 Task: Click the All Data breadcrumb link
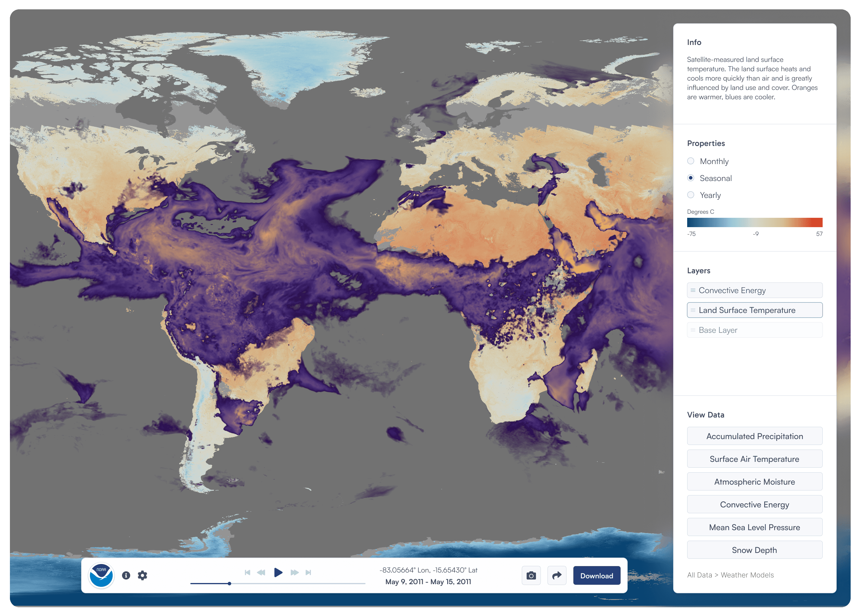(699, 575)
